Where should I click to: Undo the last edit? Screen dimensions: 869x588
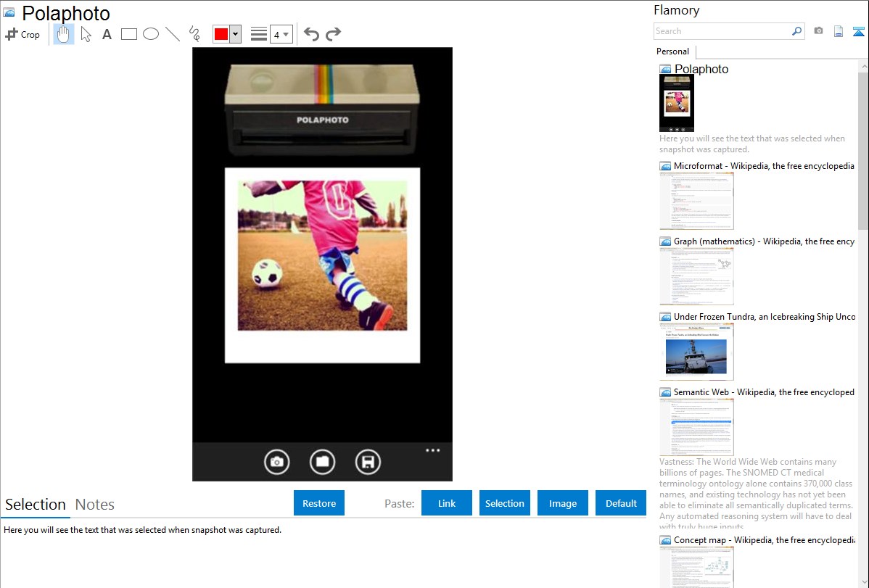tap(311, 34)
